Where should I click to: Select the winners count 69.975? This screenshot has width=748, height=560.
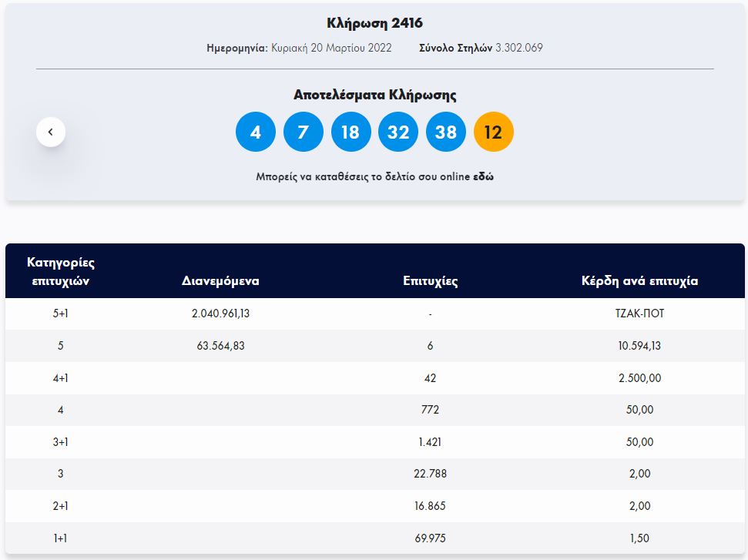coord(431,538)
